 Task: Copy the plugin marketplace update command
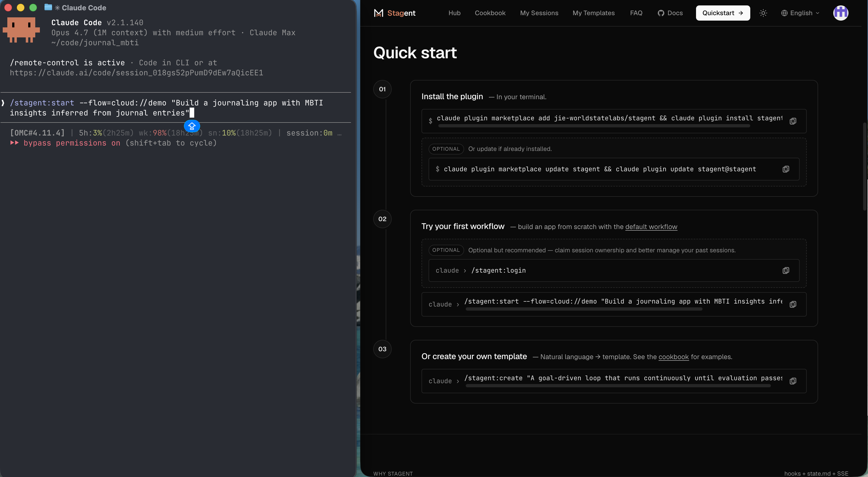(x=786, y=169)
